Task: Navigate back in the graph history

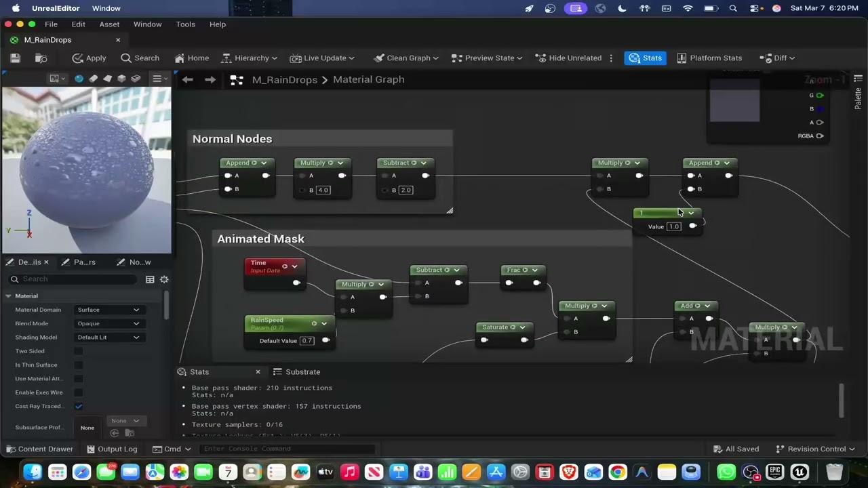Action: (188, 80)
